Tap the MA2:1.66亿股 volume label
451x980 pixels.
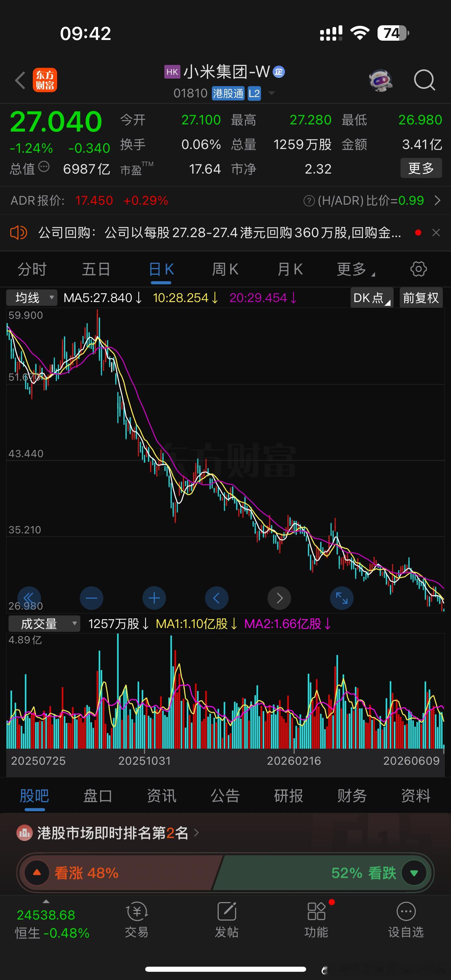[x=287, y=624]
